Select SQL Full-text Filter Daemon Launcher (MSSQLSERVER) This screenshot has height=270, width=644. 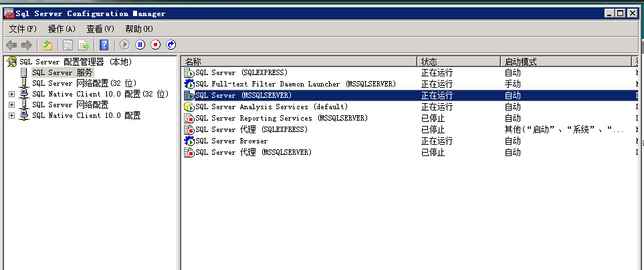(296, 84)
